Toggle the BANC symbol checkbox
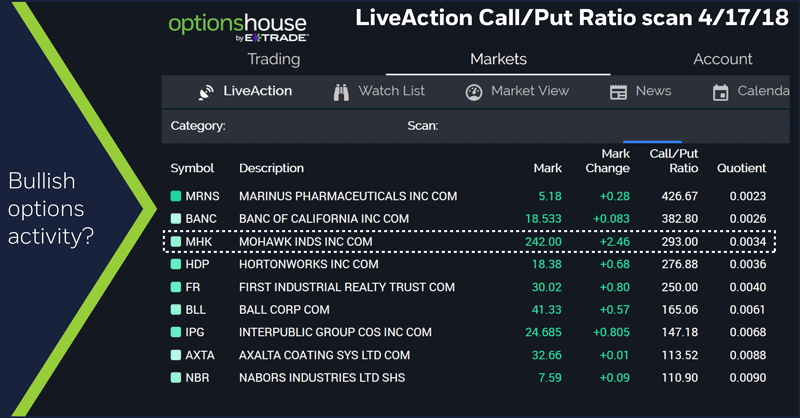The height and width of the screenshot is (418, 800). (176, 218)
